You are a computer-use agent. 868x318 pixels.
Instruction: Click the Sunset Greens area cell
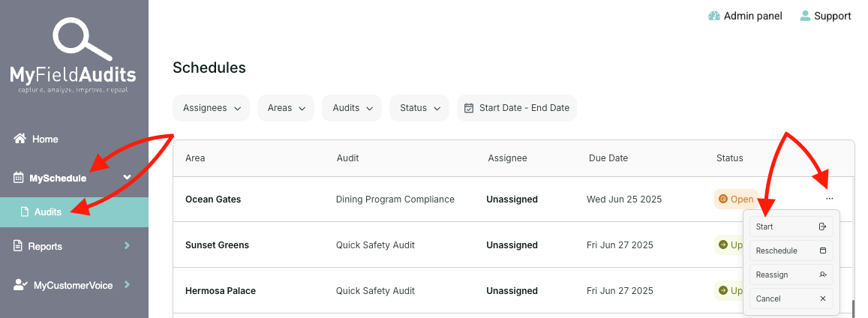[x=217, y=245]
